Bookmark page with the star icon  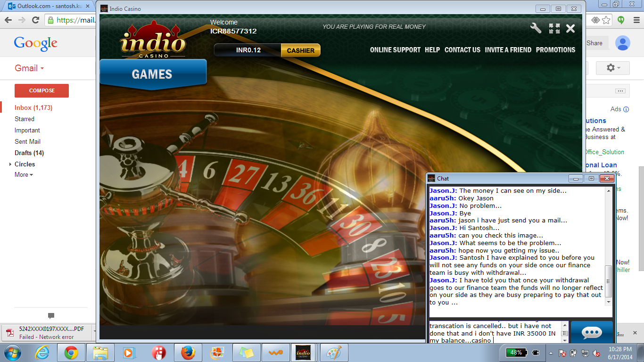pyautogui.click(x=606, y=20)
